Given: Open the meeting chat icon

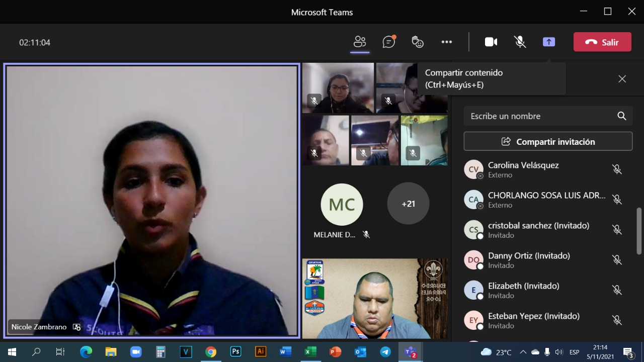Looking at the screenshot, I should [x=388, y=42].
